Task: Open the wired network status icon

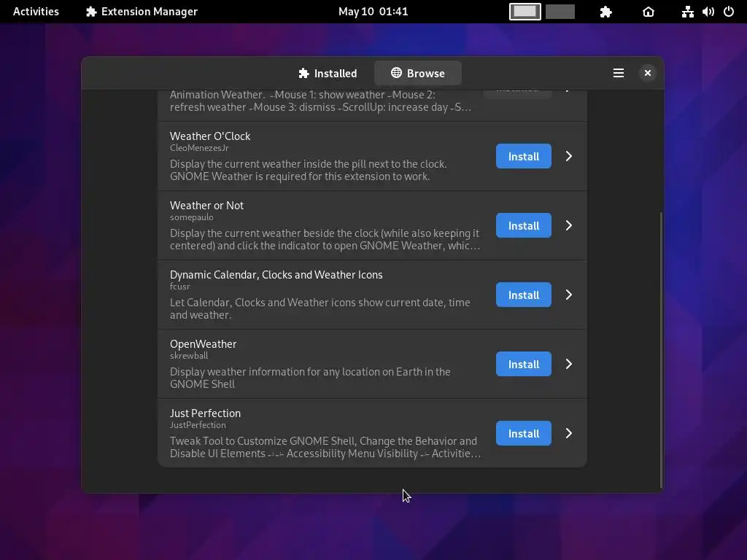Action: [687, 12]
